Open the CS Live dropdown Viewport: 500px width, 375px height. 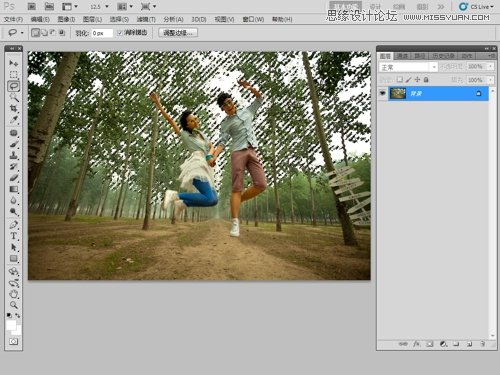[x=476, y=7]
